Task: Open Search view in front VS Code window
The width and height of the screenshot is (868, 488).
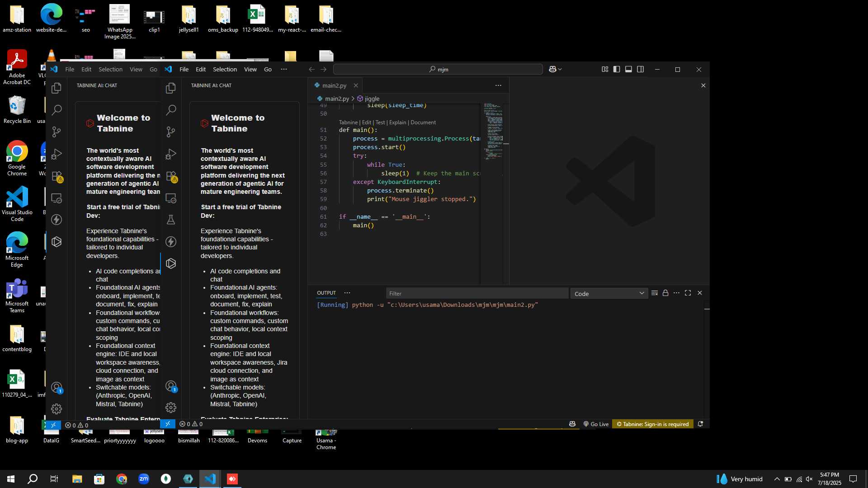Action: 171,110
